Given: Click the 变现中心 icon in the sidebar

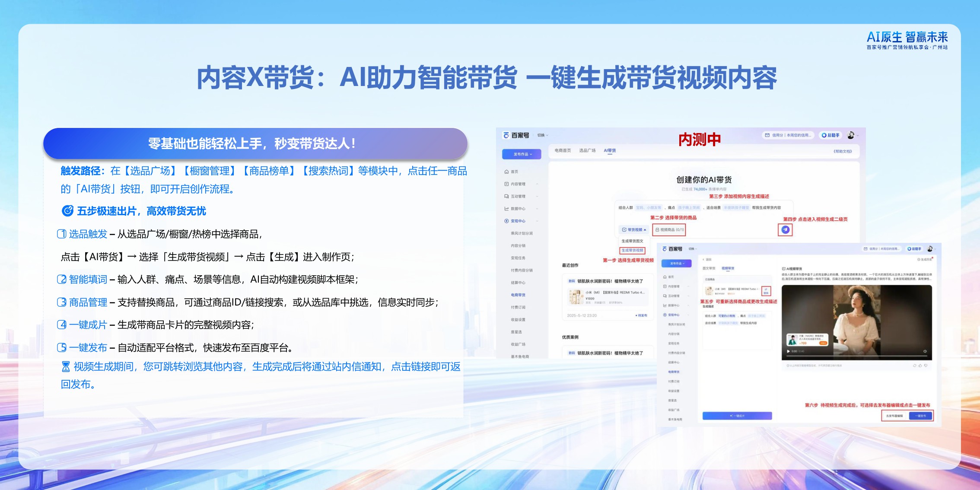Looking at the screenshot, I should tap(506, 221).
